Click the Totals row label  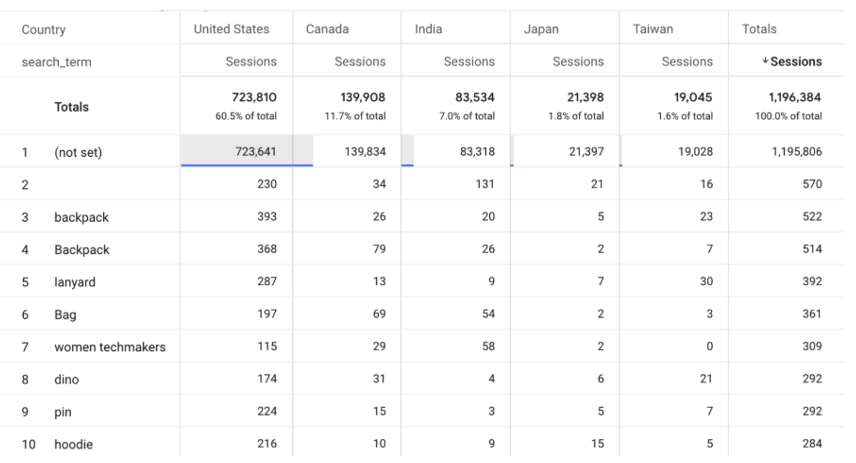tap(72, 107)
